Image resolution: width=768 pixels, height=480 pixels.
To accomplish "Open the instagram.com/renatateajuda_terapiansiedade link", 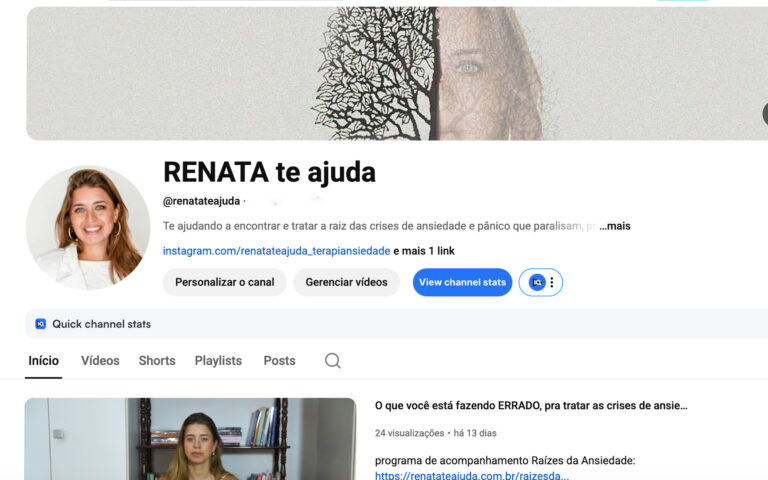I will point(276,251).
